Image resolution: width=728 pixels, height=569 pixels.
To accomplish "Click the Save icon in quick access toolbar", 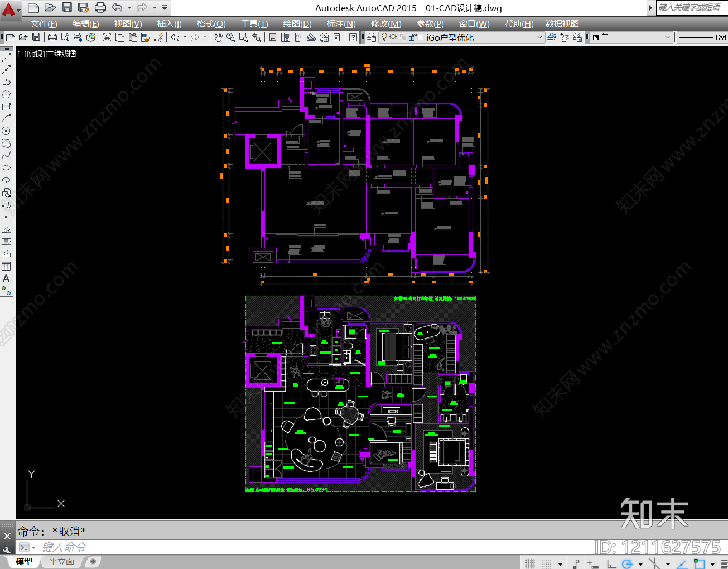I will tap(67, 7).
